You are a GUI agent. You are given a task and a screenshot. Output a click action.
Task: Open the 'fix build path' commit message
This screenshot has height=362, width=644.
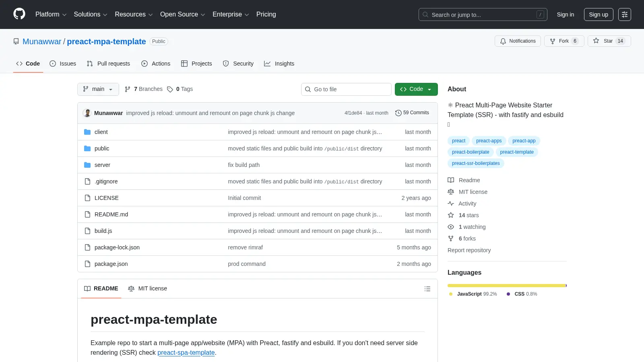pyautogui.click(x=244, y=165)
